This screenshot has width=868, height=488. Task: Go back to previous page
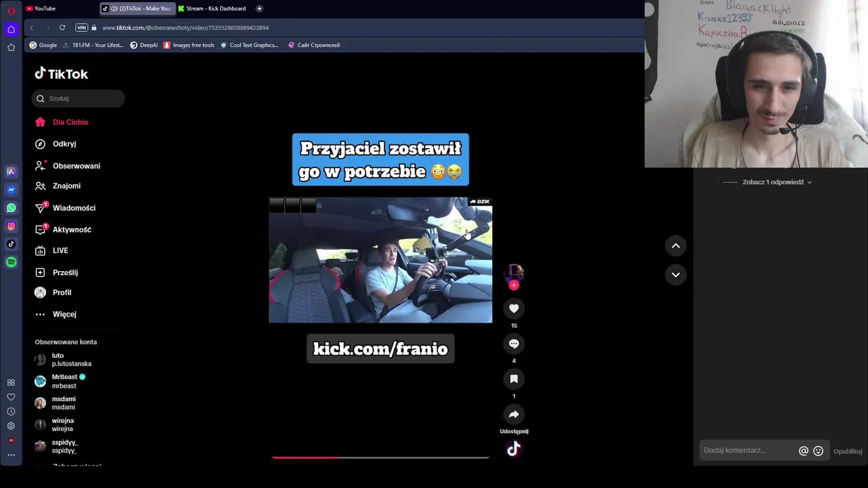pyautogui.click(x=31, y=28)
